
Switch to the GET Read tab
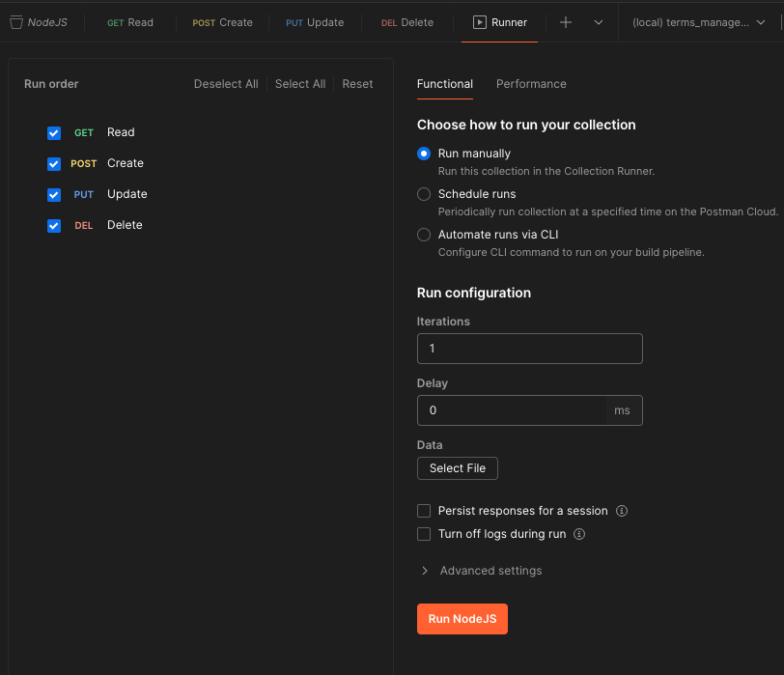click(x=130, y=22)
